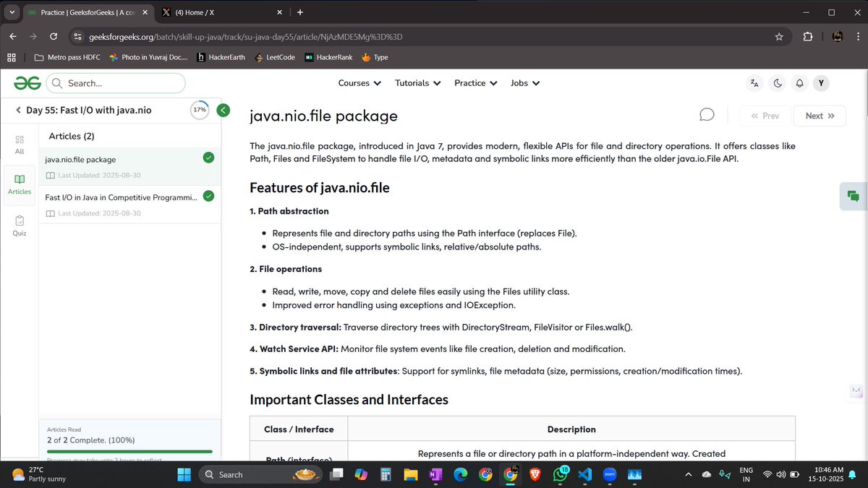The height and width of the screenshot is (488, 868).
Task: Toggle dark mode moon icon
Action: (x=778, y=83)
